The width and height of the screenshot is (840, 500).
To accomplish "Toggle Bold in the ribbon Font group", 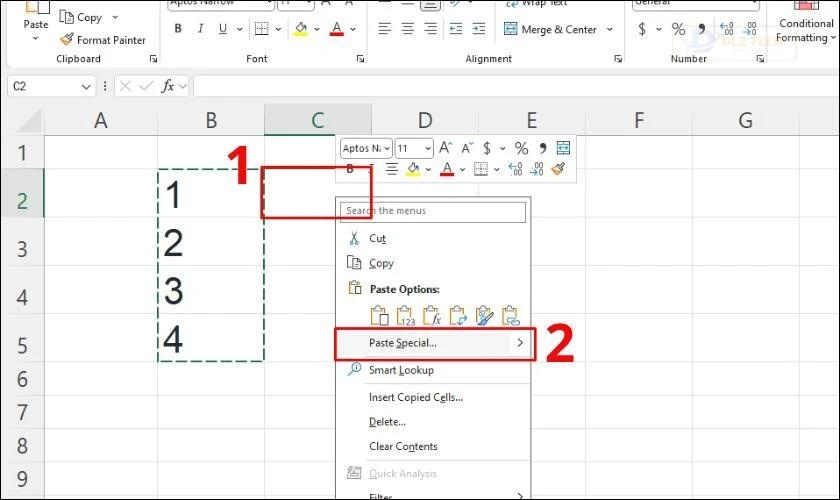I will 178,29.
